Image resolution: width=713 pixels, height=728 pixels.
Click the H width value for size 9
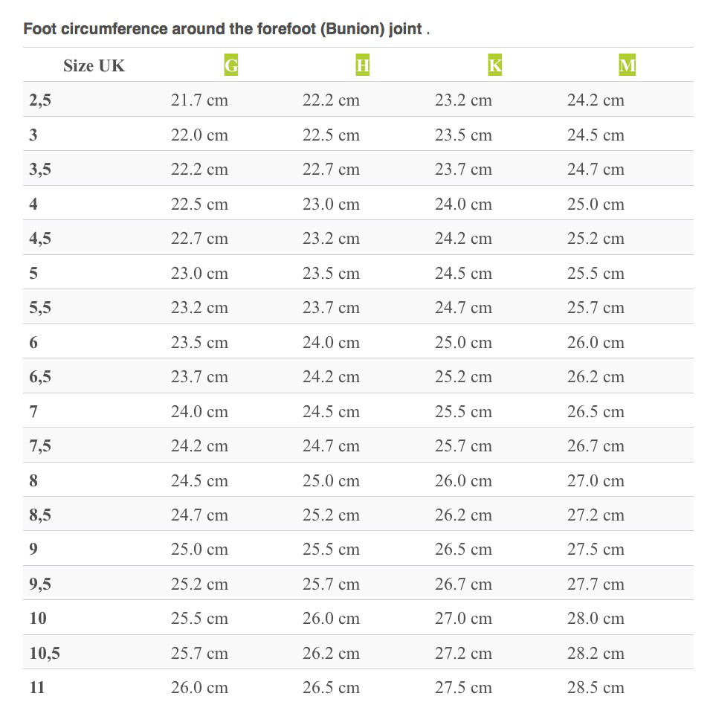coord(331,550)
